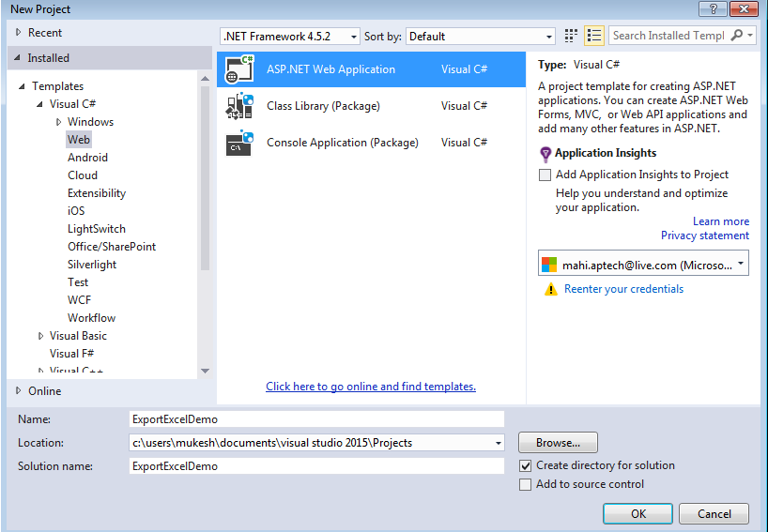768x532 pixels.
Task: Click the search magnifier icon
Action: click(736, 36)
